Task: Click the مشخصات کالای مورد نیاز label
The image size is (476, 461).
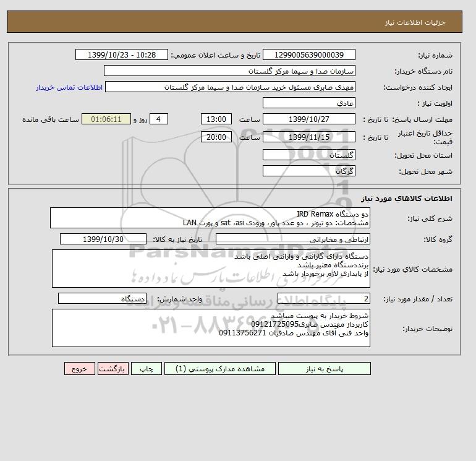Action: pyautogui.click(x=412, y=269)
